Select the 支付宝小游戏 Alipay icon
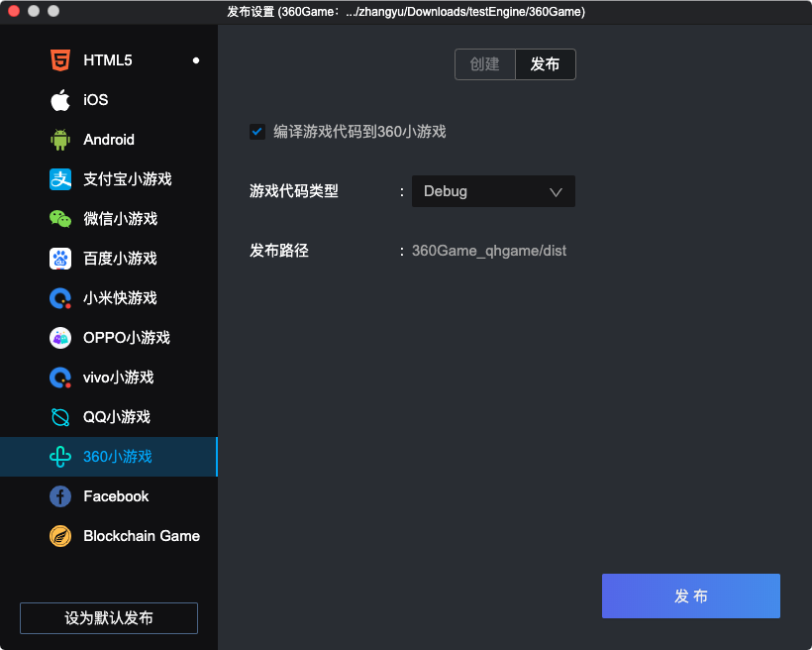The image size is (812, 650). click(60, 179)
